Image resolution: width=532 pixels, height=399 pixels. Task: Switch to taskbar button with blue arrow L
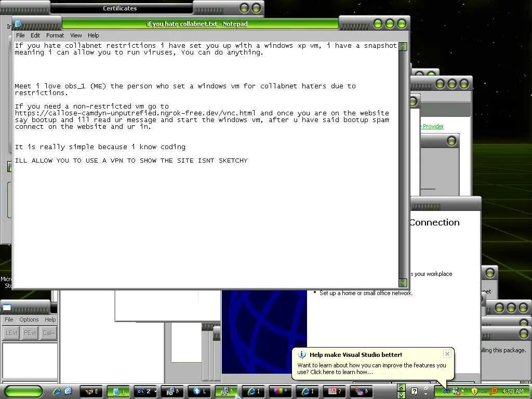(199, 391)
